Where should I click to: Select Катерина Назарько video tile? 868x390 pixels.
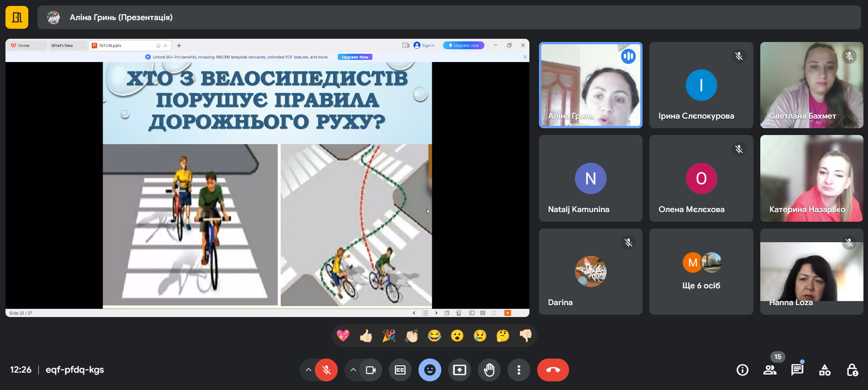coord(811,178)
